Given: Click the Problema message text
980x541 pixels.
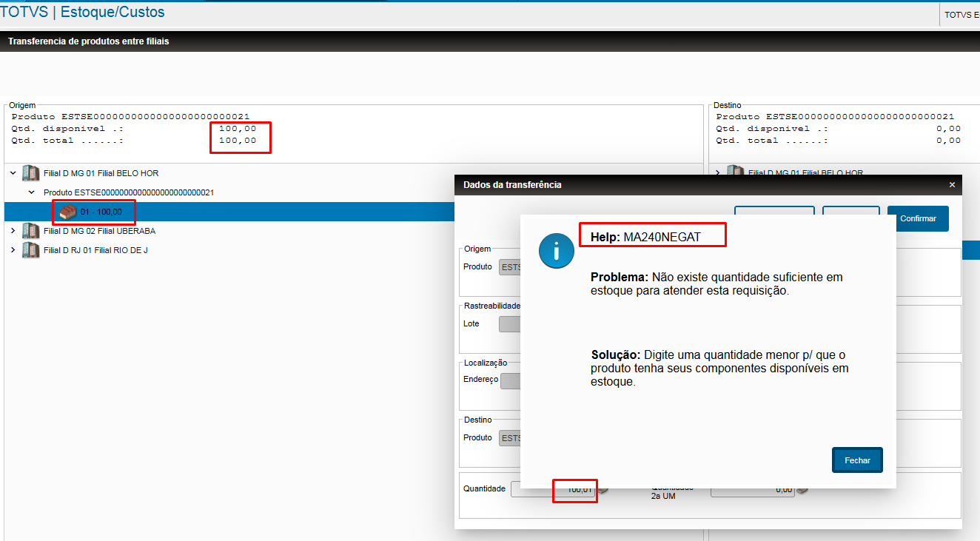Looking at the screenshot, I should pyautogui.click(x=716, y=283).
